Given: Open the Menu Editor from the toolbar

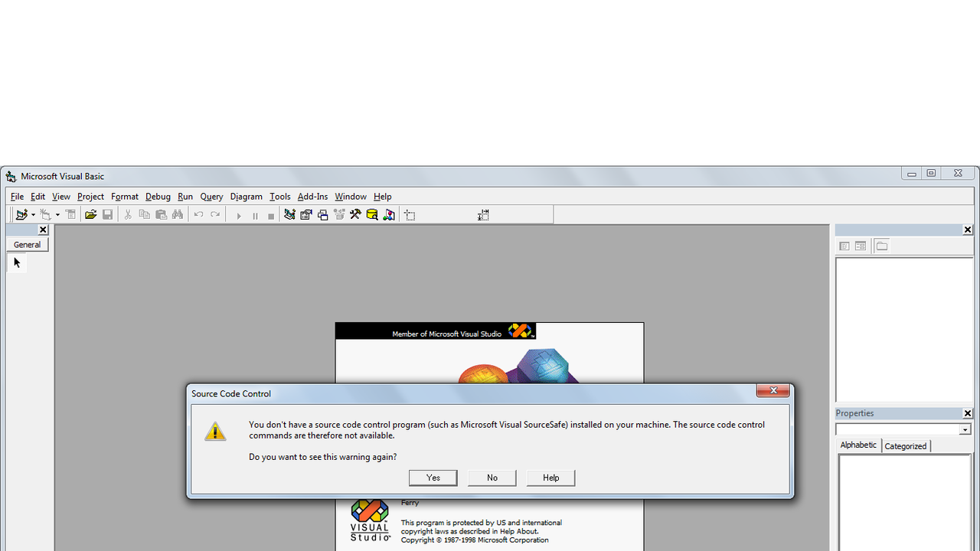Looking at the screenshot, I should (71, 215).
